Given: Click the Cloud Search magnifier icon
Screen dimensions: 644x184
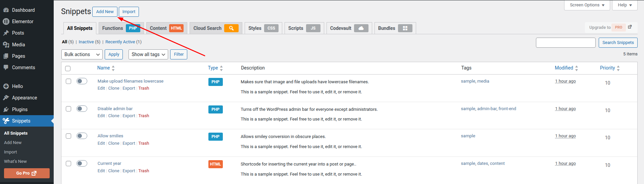Looking at the screenshot, I should click(x=231, y=28).
